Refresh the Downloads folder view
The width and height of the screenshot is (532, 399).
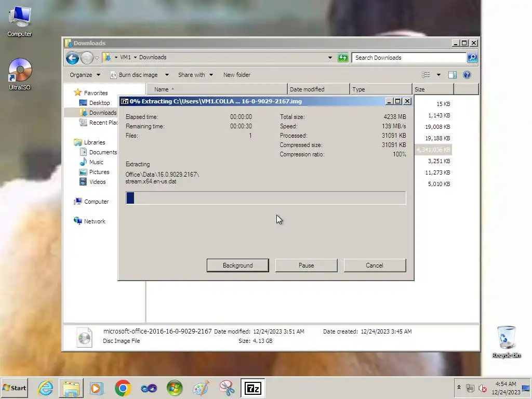tap(343, 58)
